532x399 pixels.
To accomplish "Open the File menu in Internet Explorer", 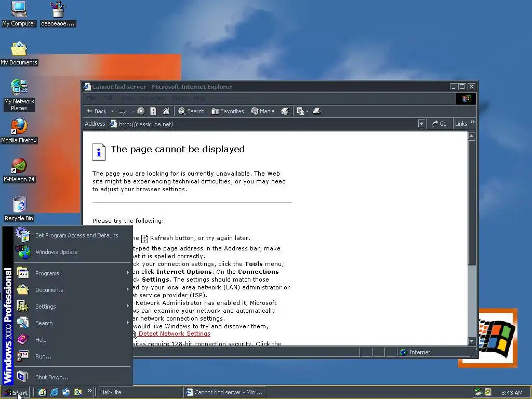I will [91, 98].
